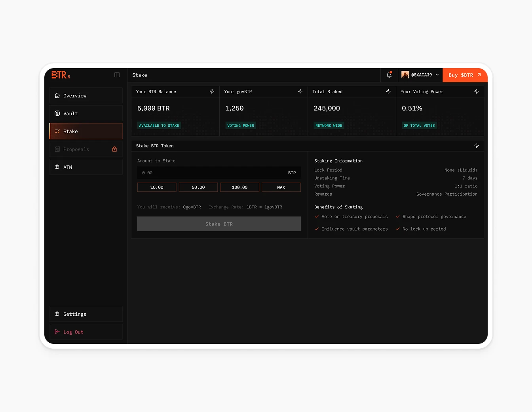Open the Overview page

(x=75, y=95)
